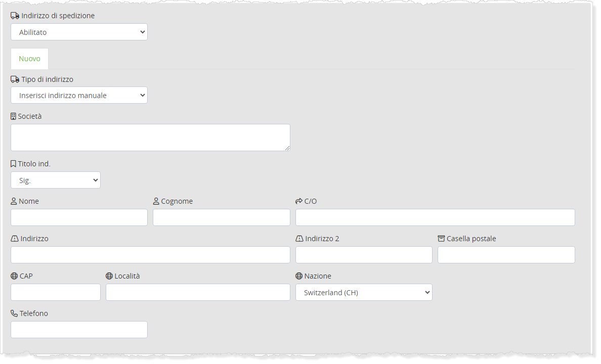Click the person icon next to Cognome
Viewport: 601px width, 364px height.
(156, 201)
